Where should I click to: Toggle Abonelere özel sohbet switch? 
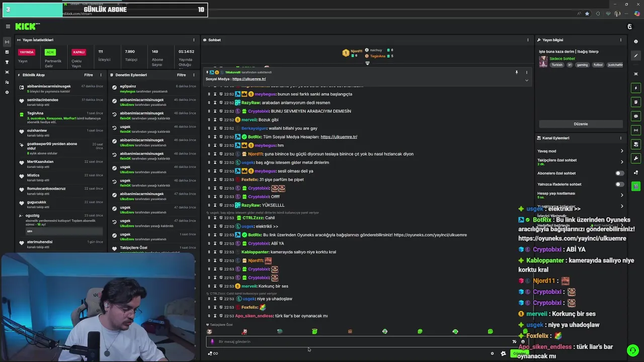pyautogui.click(x=620, y=173)
